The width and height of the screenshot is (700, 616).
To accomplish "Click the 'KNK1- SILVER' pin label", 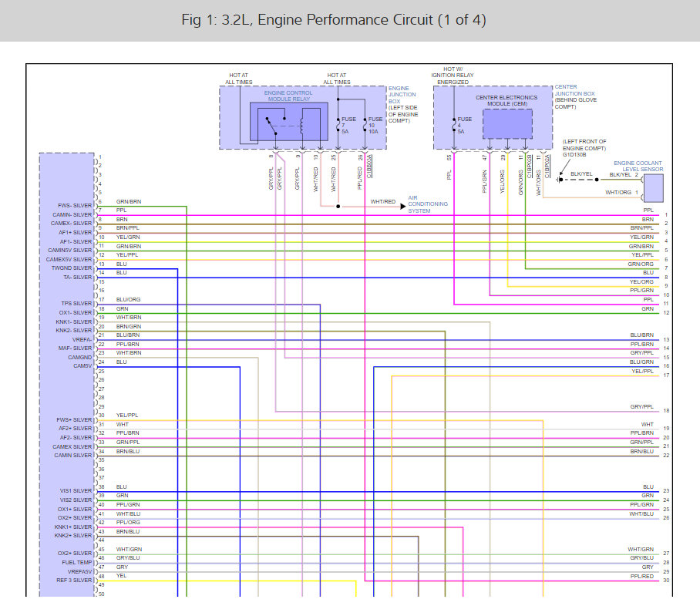I will pos(74,321).
